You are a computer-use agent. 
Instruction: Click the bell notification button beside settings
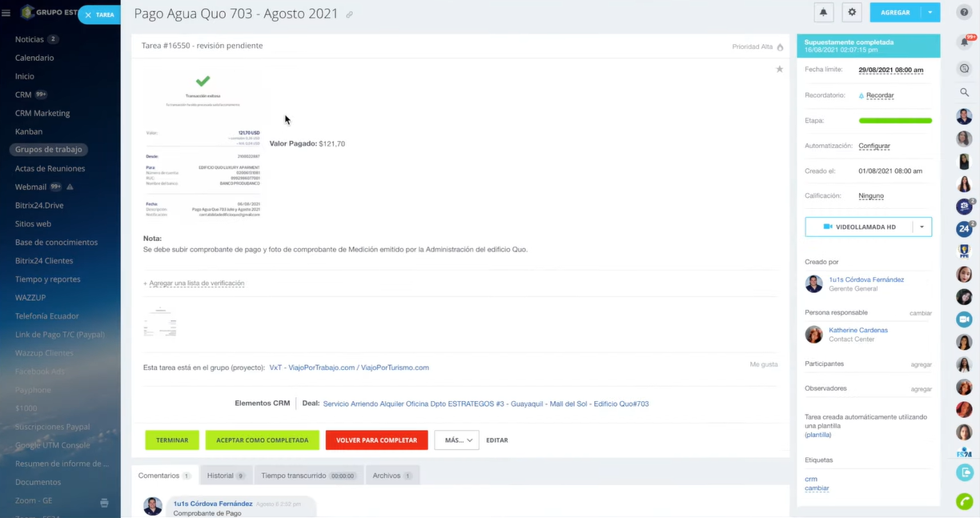tap(823, 13)
